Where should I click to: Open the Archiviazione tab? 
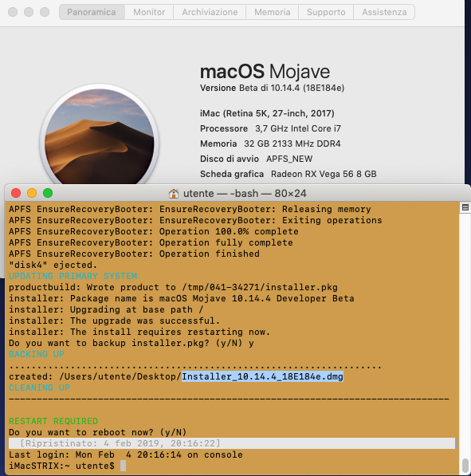(210, 12)
